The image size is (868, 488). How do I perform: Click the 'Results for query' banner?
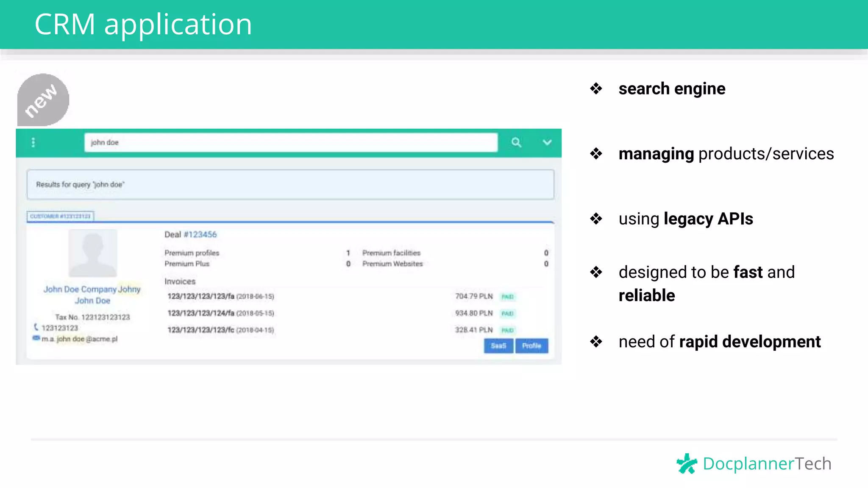click(290, 185)
